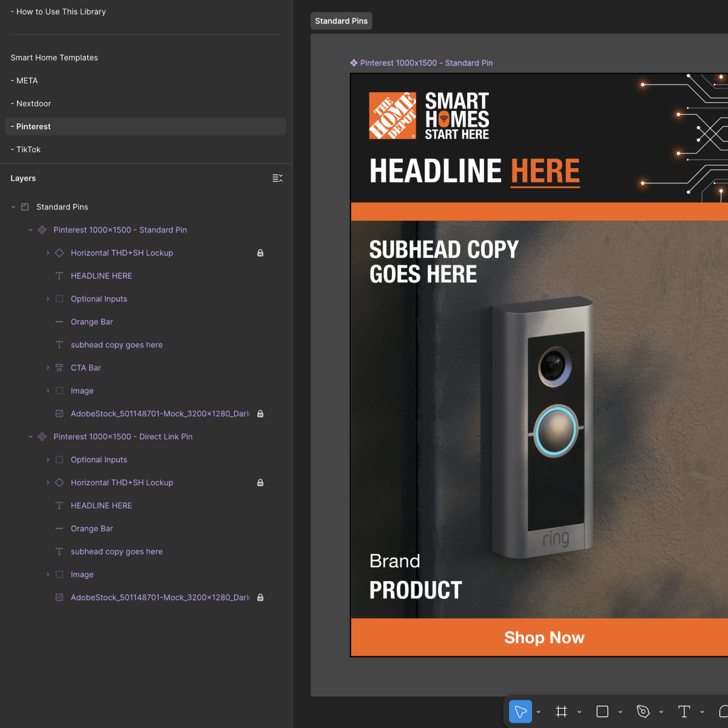The image size is (728, 728).
Task: Toggle lock on first AdobeStock_501148701 layer
Action: 260,414
